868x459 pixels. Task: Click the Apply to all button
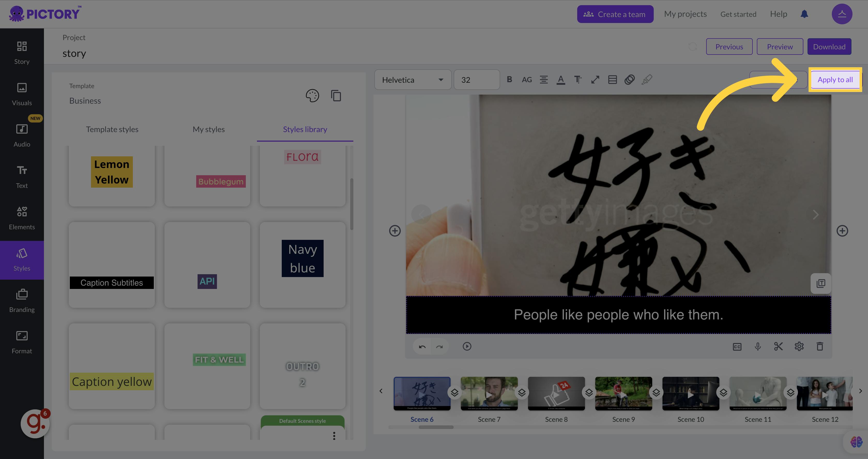click(835, 80)
